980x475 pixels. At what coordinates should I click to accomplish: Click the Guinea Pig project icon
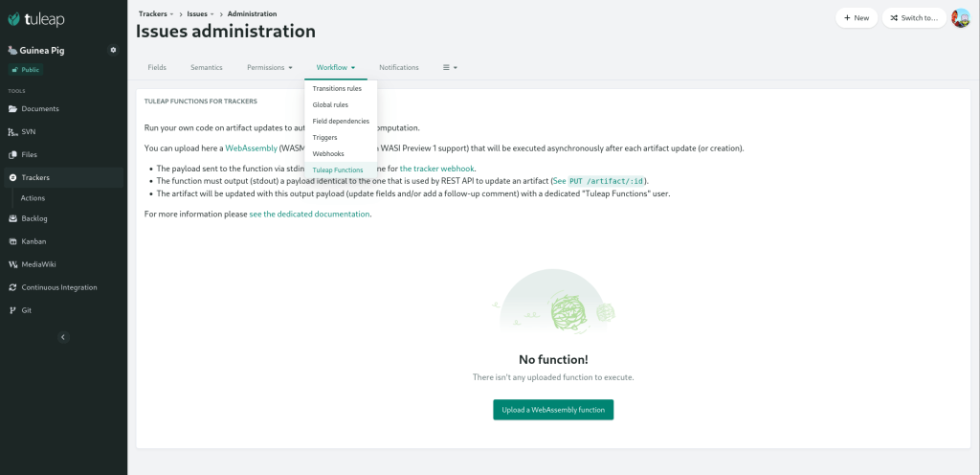pyautogui.click(x=12, y=51)
